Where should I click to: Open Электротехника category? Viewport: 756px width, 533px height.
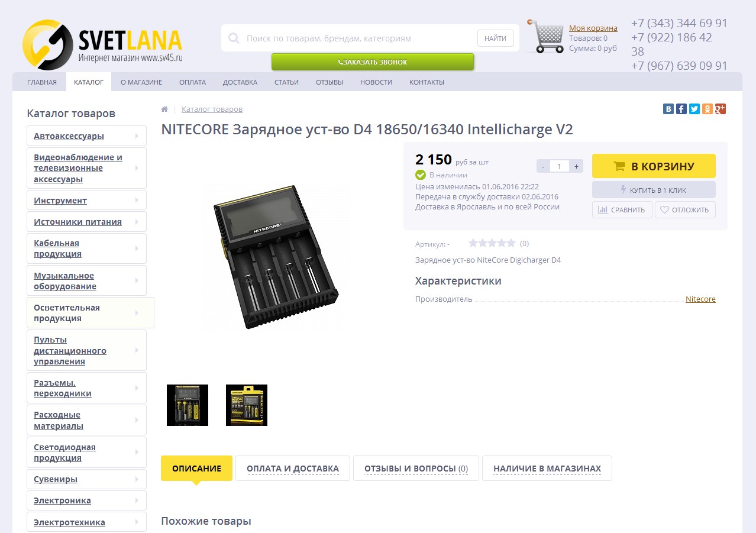click(x=86, y=522)
